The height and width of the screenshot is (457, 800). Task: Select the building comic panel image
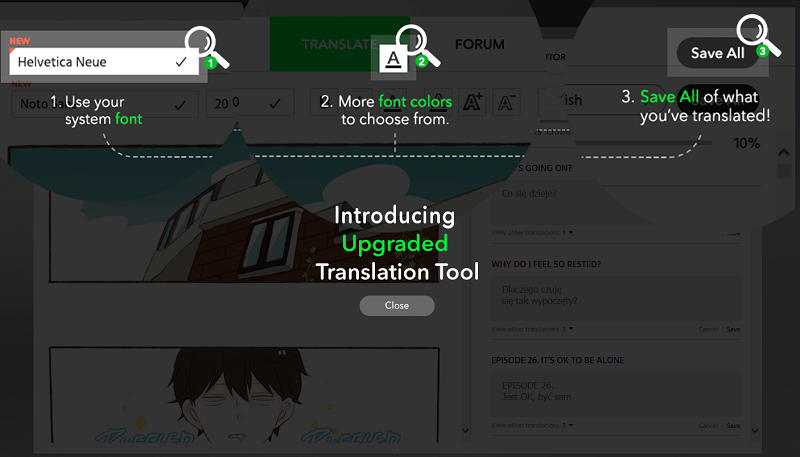tap(244, 214)
